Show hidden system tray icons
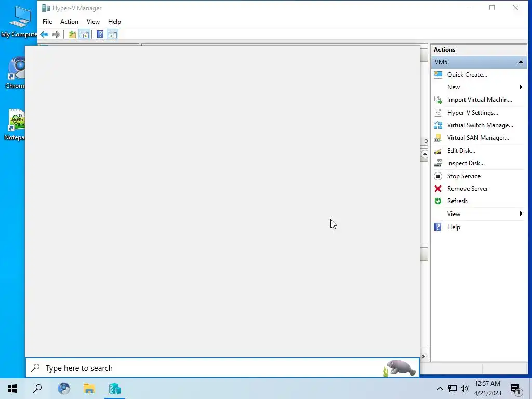The height and width of the screenshot is (399, 532). click(440, 389)
